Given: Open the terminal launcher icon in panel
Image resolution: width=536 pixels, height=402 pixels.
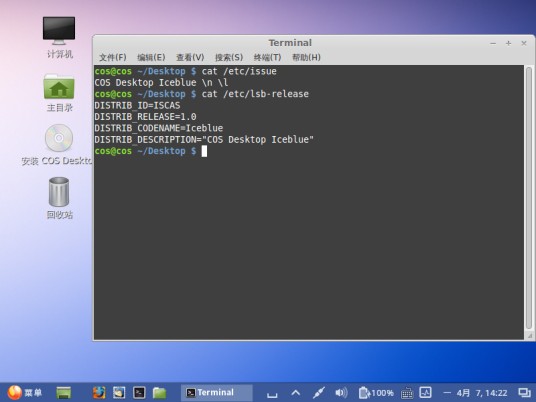Looking at the screenshot, I should pos(139,392).
